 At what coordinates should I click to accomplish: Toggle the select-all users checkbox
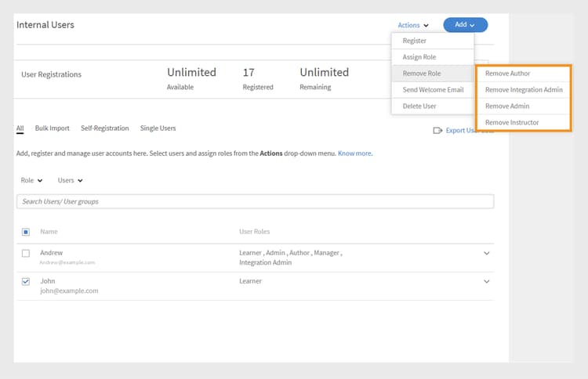point(26,232)
